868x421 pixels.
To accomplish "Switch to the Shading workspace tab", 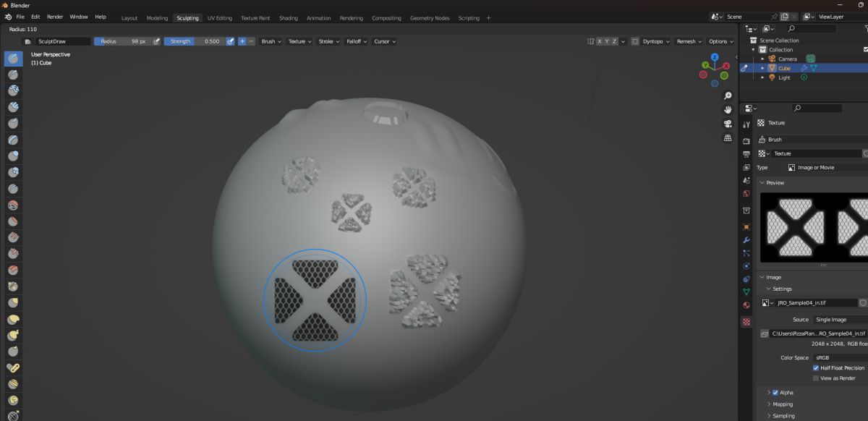I will tap(289, 18).
